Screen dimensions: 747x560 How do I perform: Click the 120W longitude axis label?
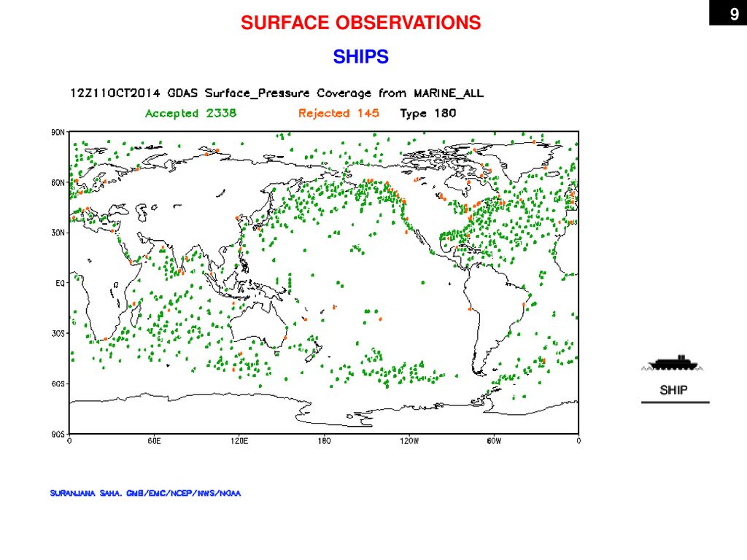point(409,441)
